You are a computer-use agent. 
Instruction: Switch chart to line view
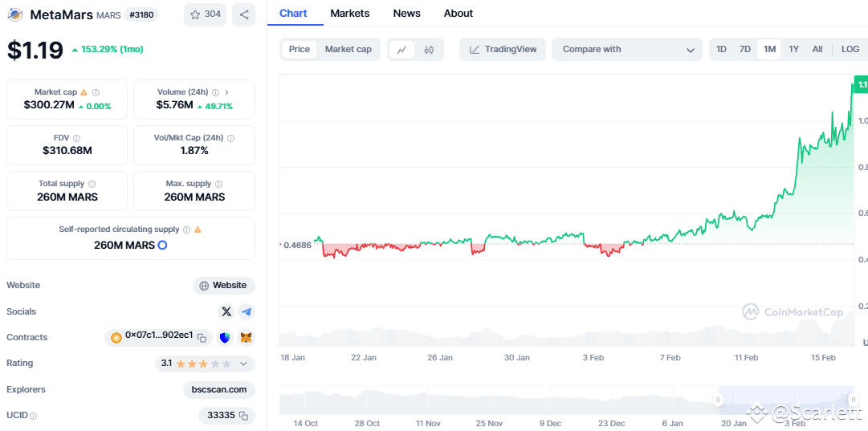[x=401, y=50]
